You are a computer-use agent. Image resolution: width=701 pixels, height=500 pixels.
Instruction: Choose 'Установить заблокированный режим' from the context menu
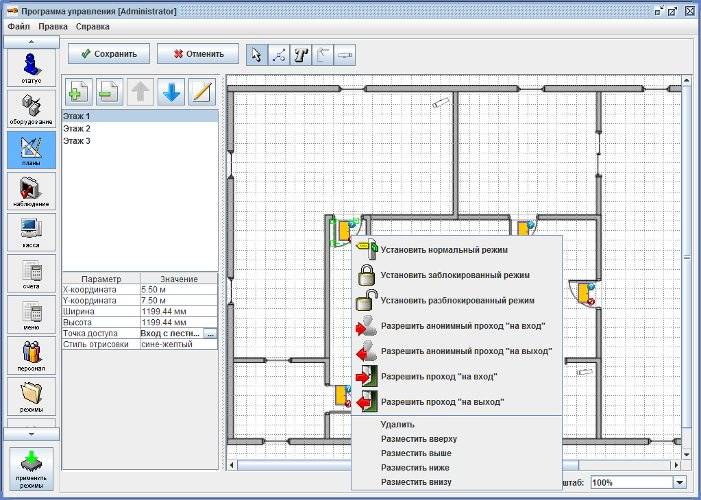(455, 275)
